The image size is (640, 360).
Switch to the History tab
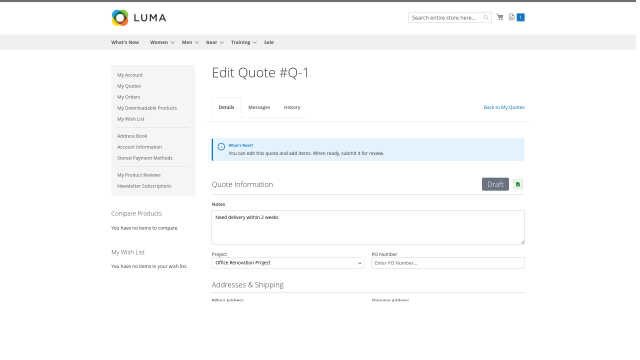(x=292, y=107)
